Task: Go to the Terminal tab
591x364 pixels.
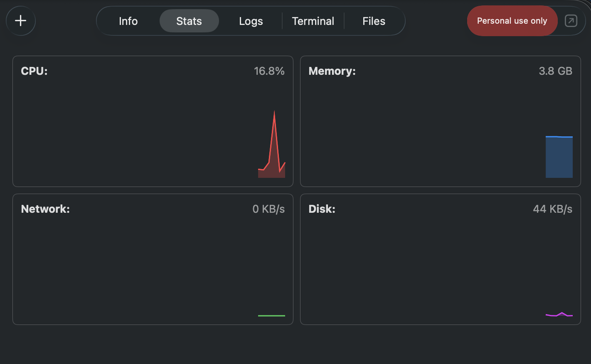Action: [x=313, y=21]
